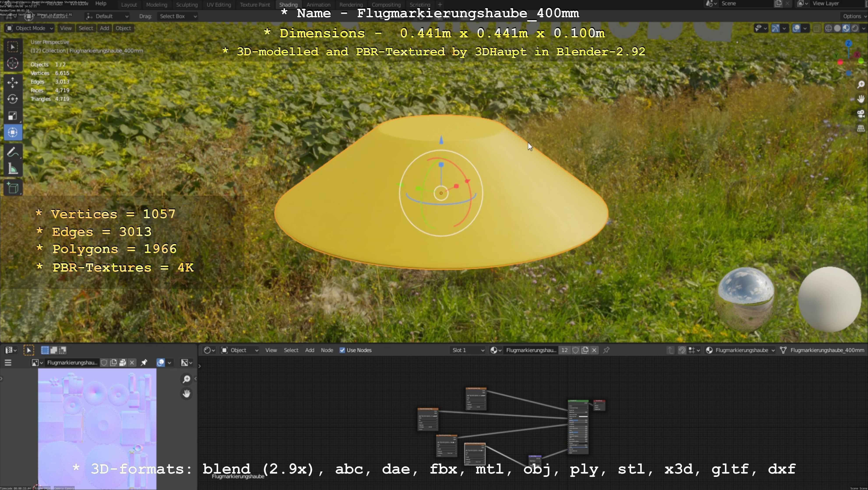The image size is (868, 490).
Task: Select the Move tool in the toolbar
Action: click(12, 82)
